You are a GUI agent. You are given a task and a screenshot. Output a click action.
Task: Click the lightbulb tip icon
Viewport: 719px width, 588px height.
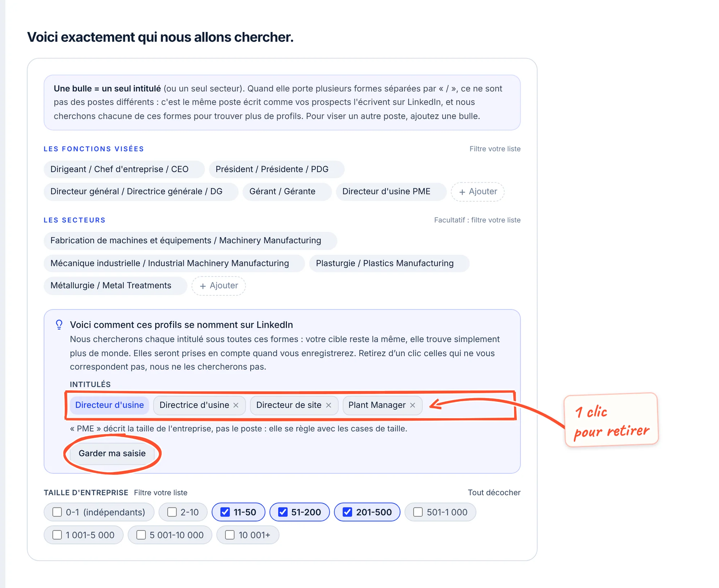pyautogui.click(x=59, y=325)
